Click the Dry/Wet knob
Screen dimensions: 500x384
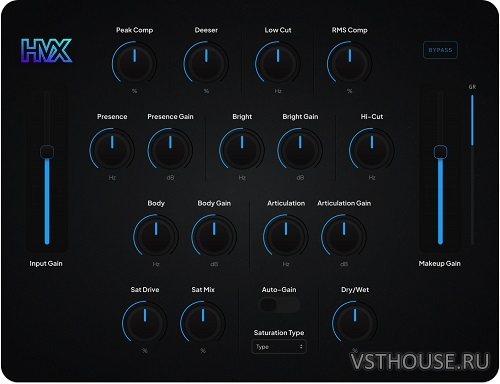click(x=355, y=322)
